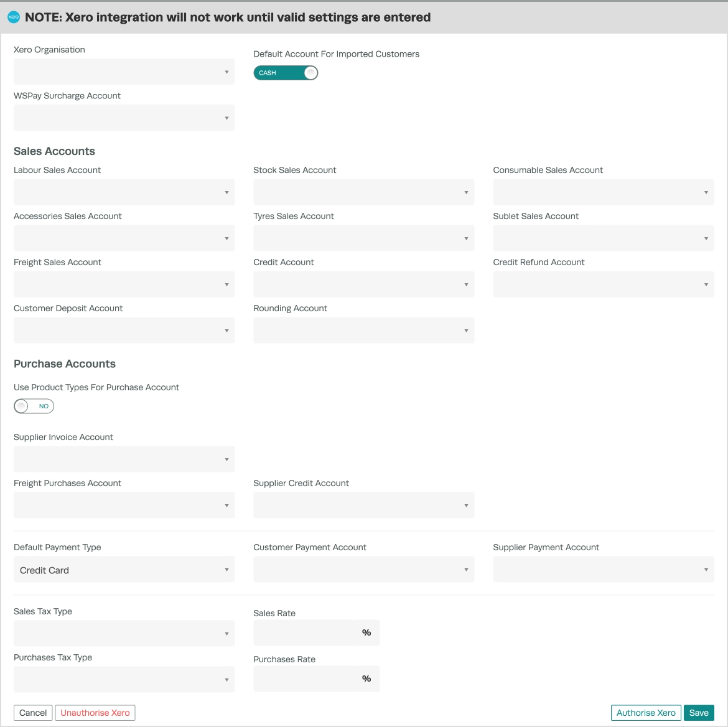The image size is (728, 727).
Task: Open the WSPay Surcharge Account dropdown
Action: (x=124, y=118)
